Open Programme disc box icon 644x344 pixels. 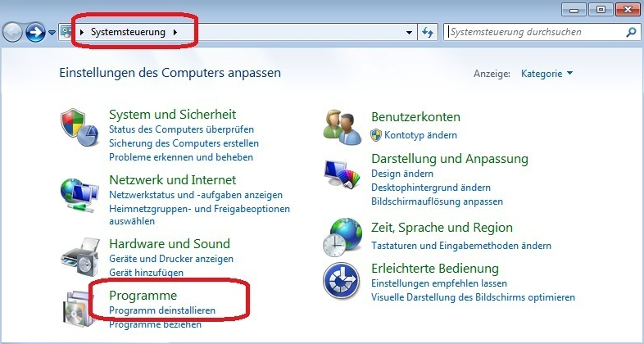click(79, 309)
